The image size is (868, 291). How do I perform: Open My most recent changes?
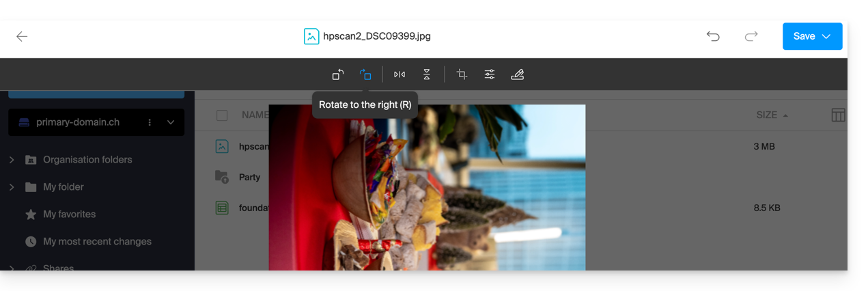coord(97,242)
